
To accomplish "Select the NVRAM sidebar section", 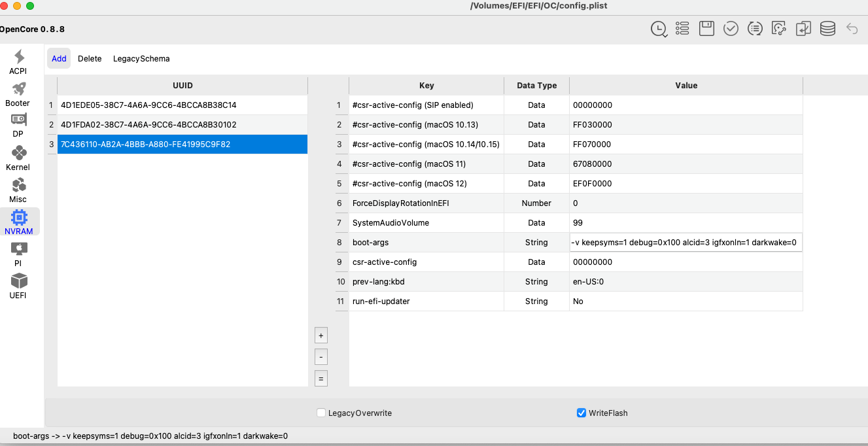I will click(x=18, y=222).
